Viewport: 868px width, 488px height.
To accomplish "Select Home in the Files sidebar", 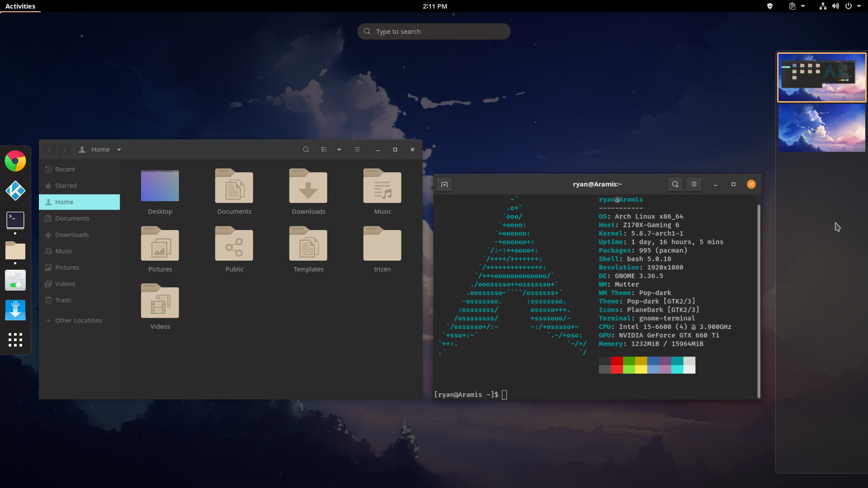I will (80, 202).
